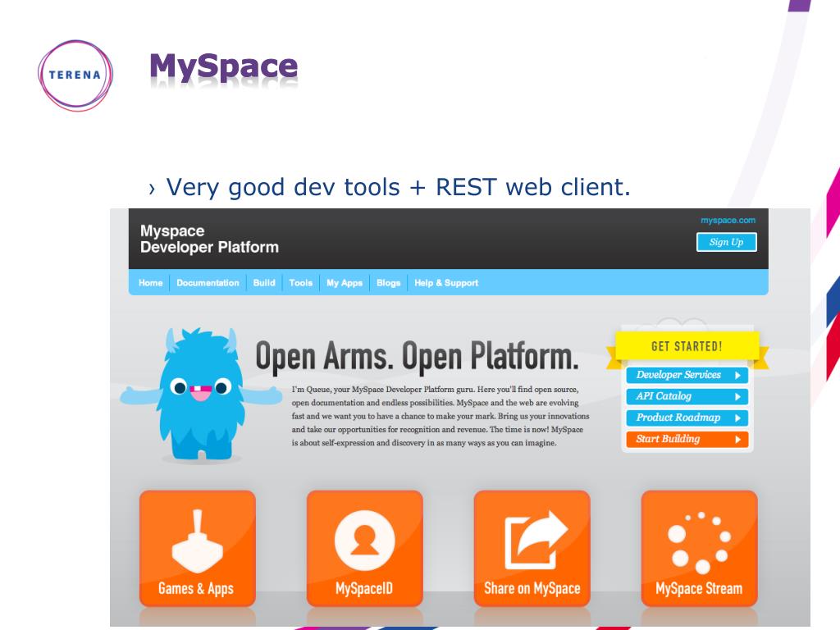
Task: Click the Sign Up button
Action: (x=727, y=242)
